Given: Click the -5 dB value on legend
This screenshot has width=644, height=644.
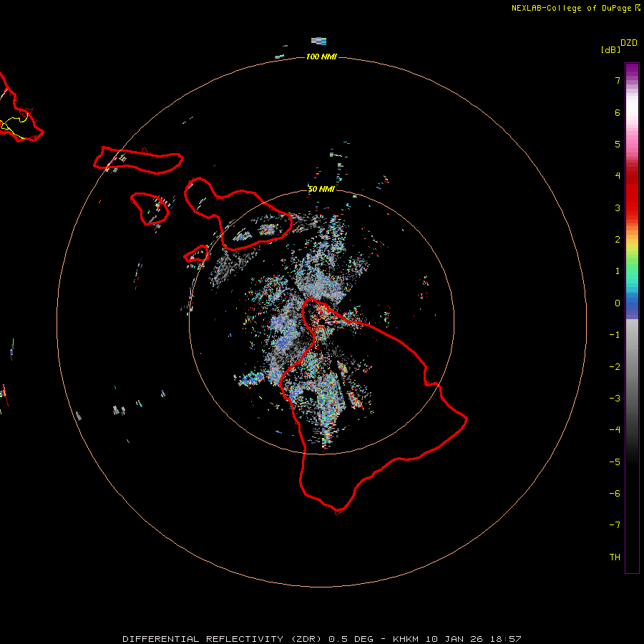Looking at the screenshot, I should tap(615, 462).
